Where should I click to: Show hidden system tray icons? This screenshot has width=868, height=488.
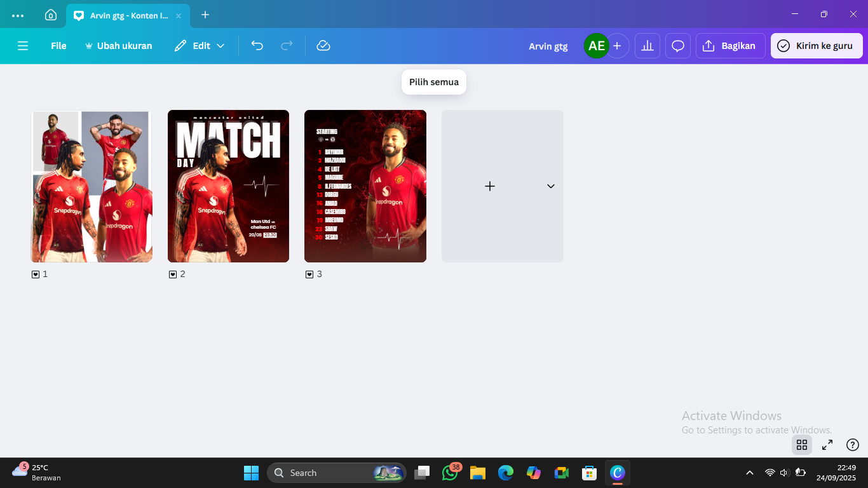(x=750, y=473)
